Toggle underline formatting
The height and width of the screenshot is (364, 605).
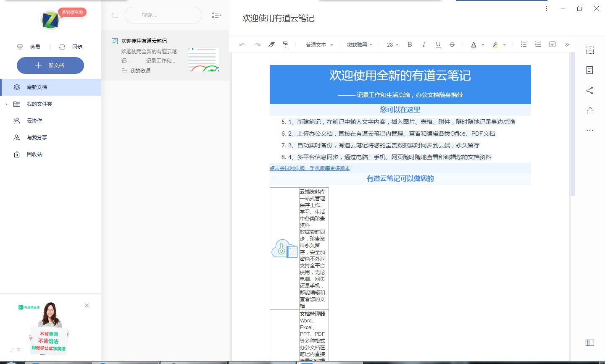pyautogui.click(x=438, y=44)
